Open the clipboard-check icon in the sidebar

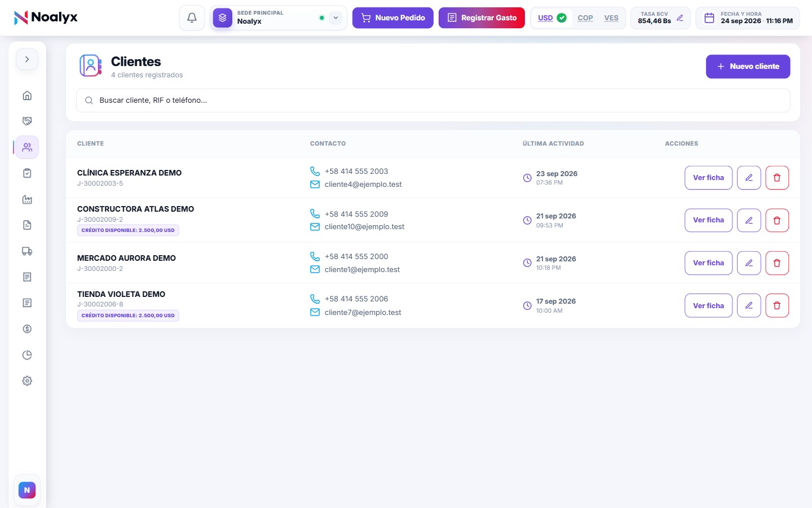[27, 173]
